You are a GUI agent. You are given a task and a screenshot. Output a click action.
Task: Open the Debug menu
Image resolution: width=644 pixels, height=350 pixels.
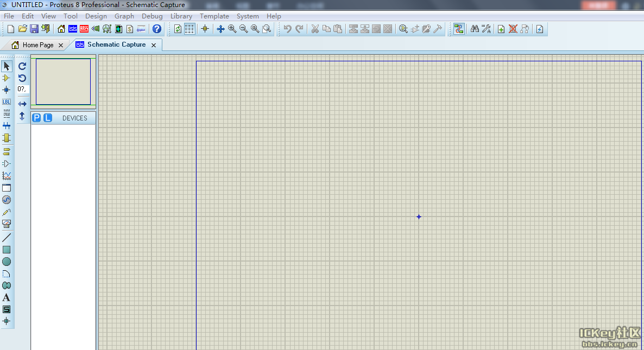click(152, 16)
